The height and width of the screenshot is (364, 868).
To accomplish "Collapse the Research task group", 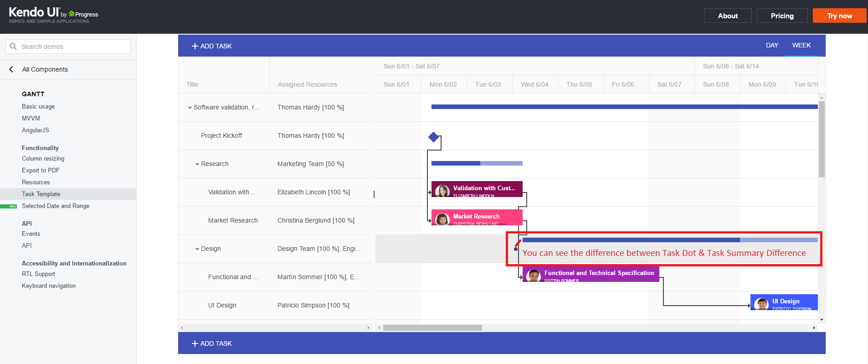I will coord(197,164).
